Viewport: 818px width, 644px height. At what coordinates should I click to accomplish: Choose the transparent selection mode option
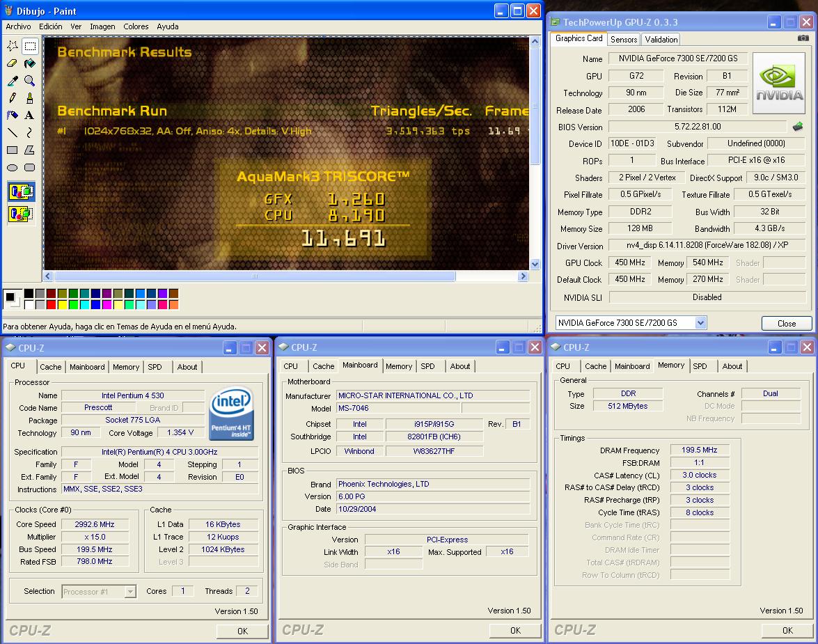[22, 214]
